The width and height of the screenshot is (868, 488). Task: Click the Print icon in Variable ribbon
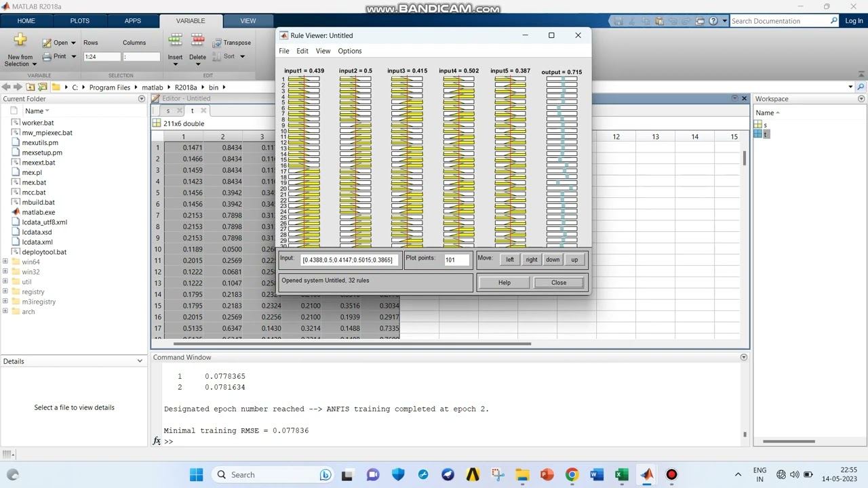pyautogui.click(x=47, y=56)
